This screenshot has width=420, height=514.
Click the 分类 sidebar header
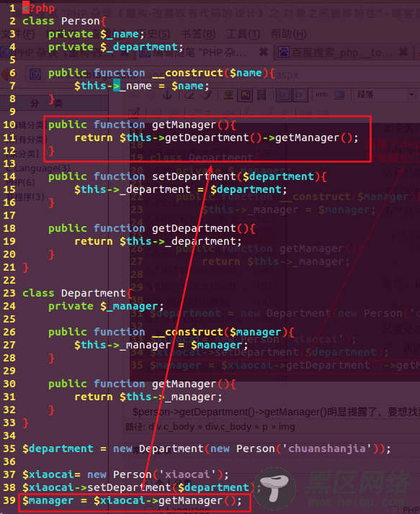46,103
